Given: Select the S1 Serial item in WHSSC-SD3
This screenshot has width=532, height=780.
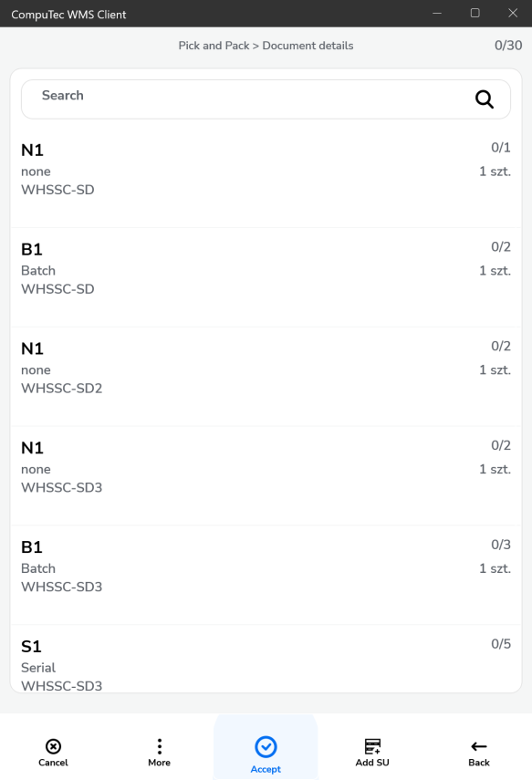Looking at the screenshot, I should 266,659.
